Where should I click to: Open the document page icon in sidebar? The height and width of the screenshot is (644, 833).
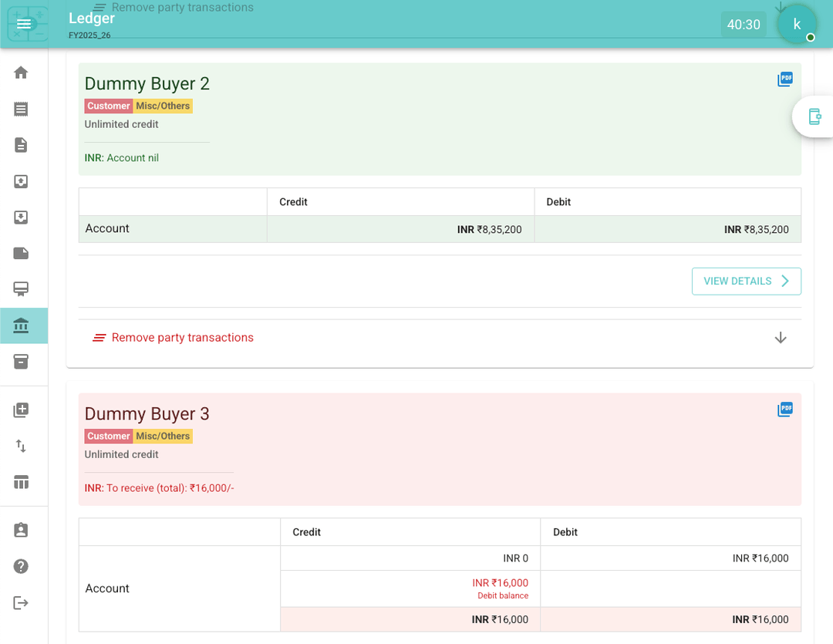click(x=21, y=145)
